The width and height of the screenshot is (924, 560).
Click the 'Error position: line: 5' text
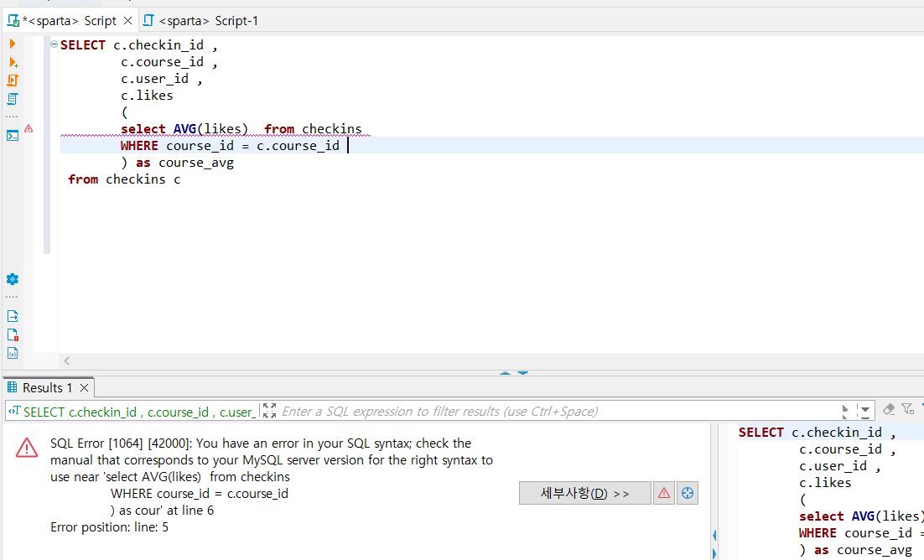coord(110,527)
